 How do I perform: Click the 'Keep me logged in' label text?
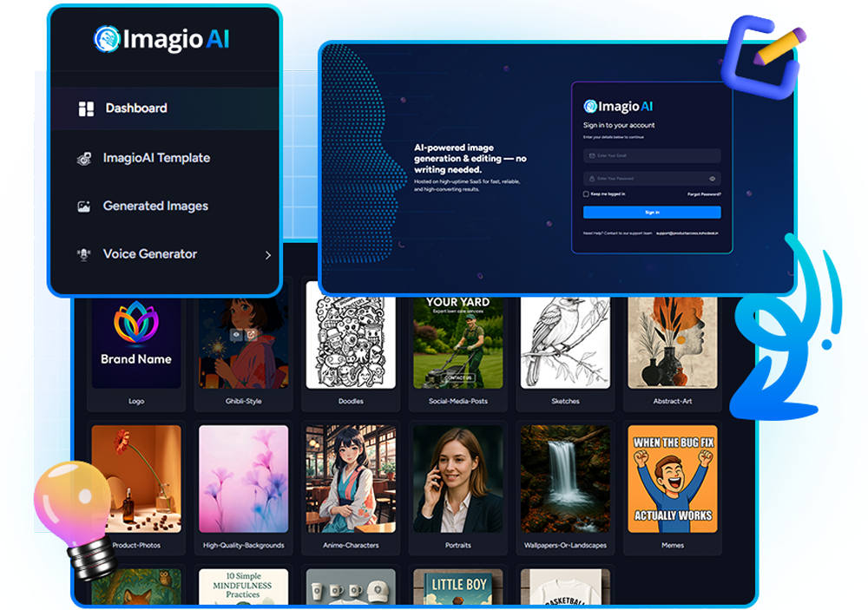pyautogui.click(x=608, y=194)
